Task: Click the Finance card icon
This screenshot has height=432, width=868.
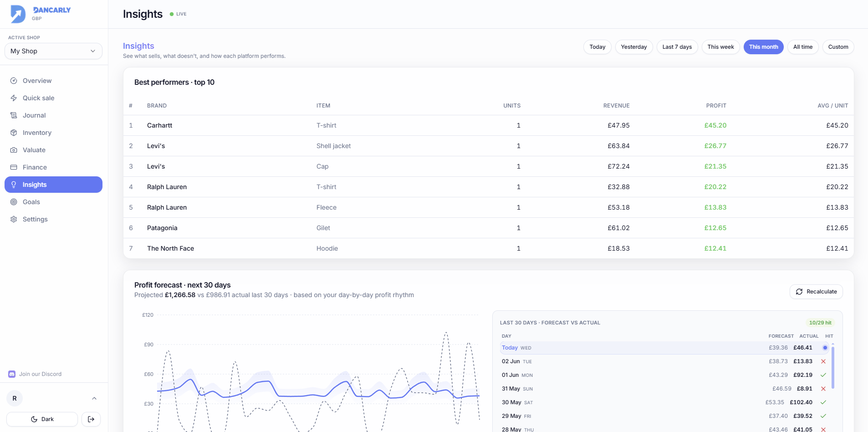Action: pyautogui.click(x=14, y=167)
